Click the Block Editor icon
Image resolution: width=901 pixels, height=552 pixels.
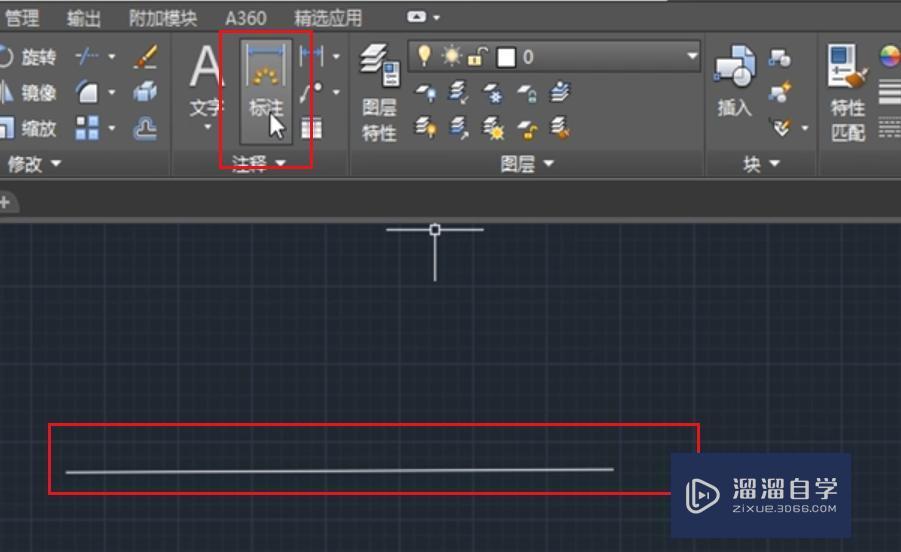click(x=780, y=92)
